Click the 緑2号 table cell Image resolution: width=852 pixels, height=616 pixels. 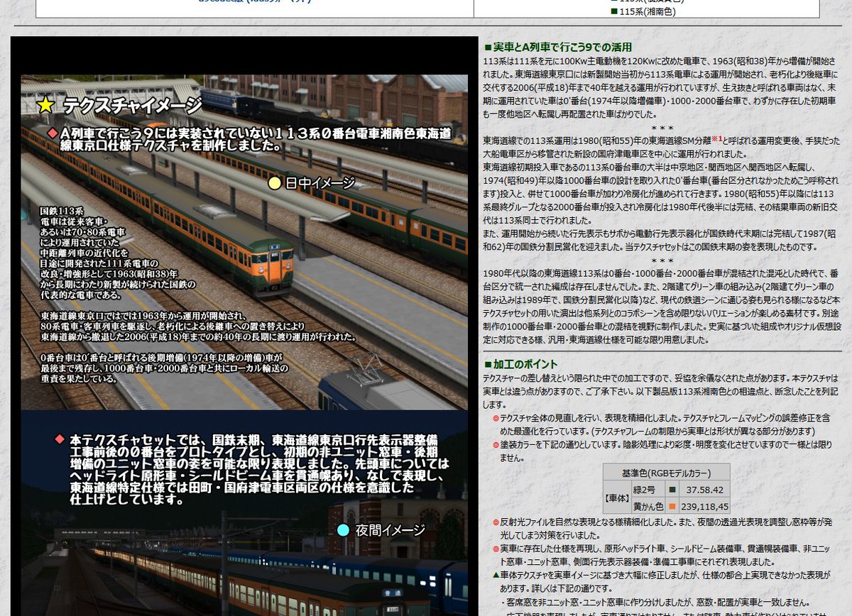coord(647,490)
